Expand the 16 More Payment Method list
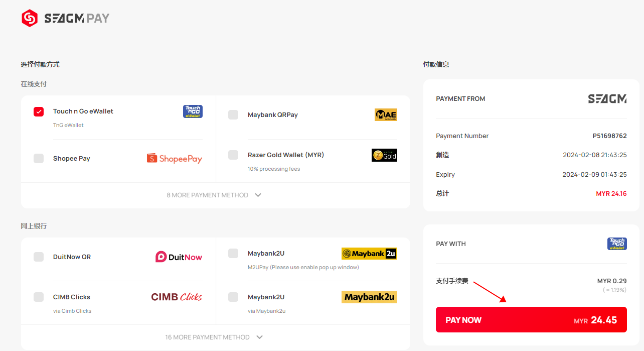644x351 pixels. coord(215,337)
